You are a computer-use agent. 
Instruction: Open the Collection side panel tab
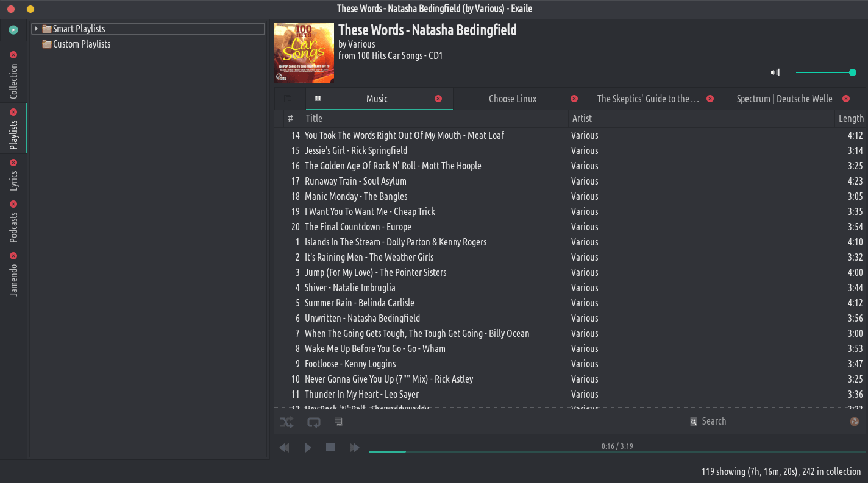(14, 81)
